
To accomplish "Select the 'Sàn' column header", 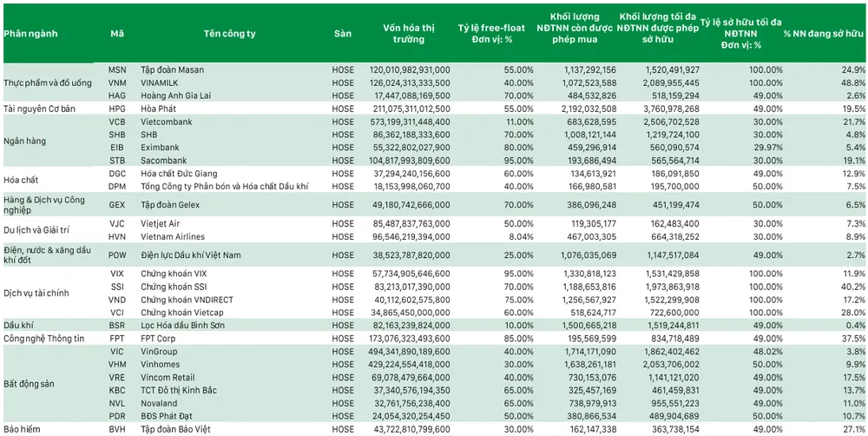I will point(343,34).
